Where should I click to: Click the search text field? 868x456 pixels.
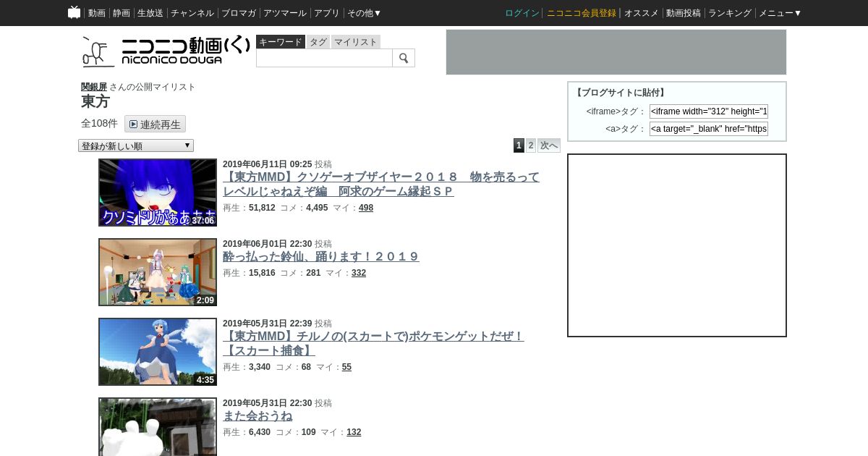(324, 58)
